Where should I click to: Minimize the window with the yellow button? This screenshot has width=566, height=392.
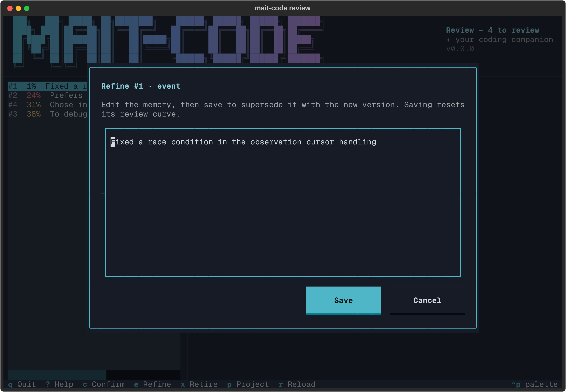pyautogui.click(x=18, y=8)
